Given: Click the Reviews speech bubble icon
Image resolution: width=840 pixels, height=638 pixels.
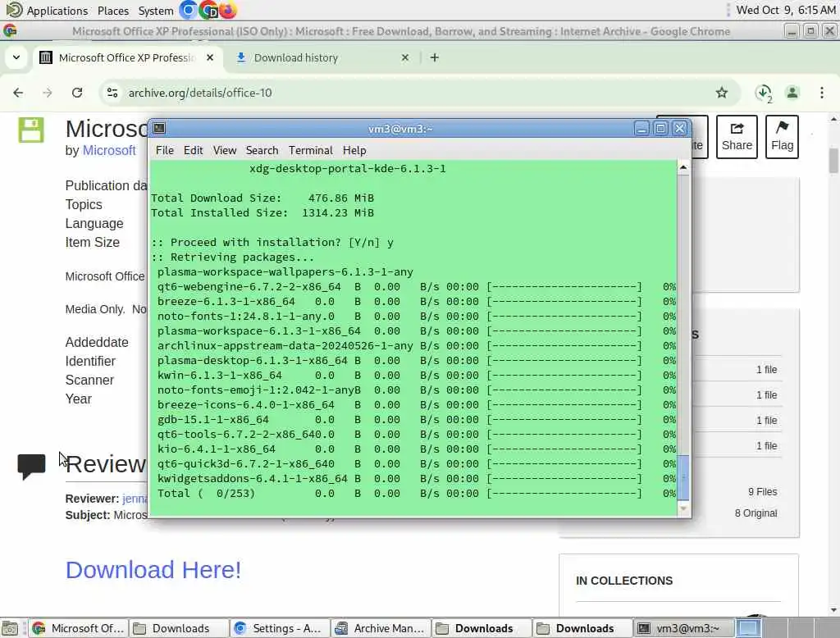Looking at the screenshot, I should tap(32, 466).
